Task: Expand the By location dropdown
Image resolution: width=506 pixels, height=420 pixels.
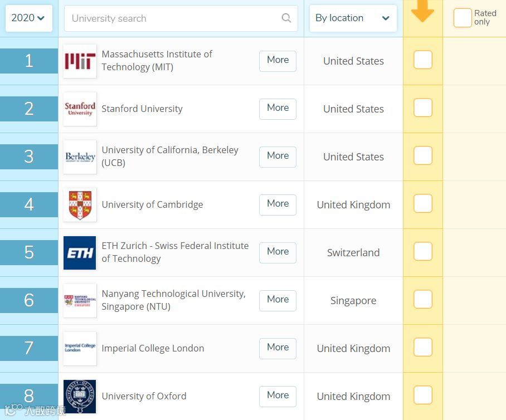Action: click(x=353, y=18)
